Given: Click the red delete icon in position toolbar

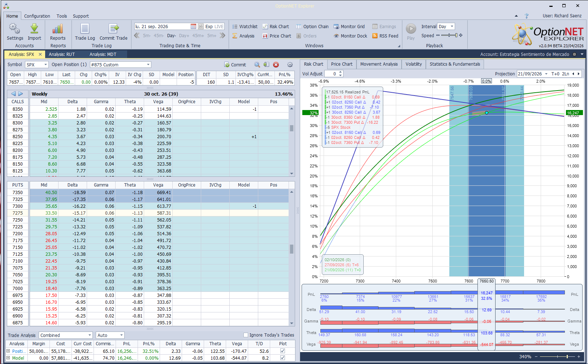Looking at the screenshot, I should click(x=276, y=65).
